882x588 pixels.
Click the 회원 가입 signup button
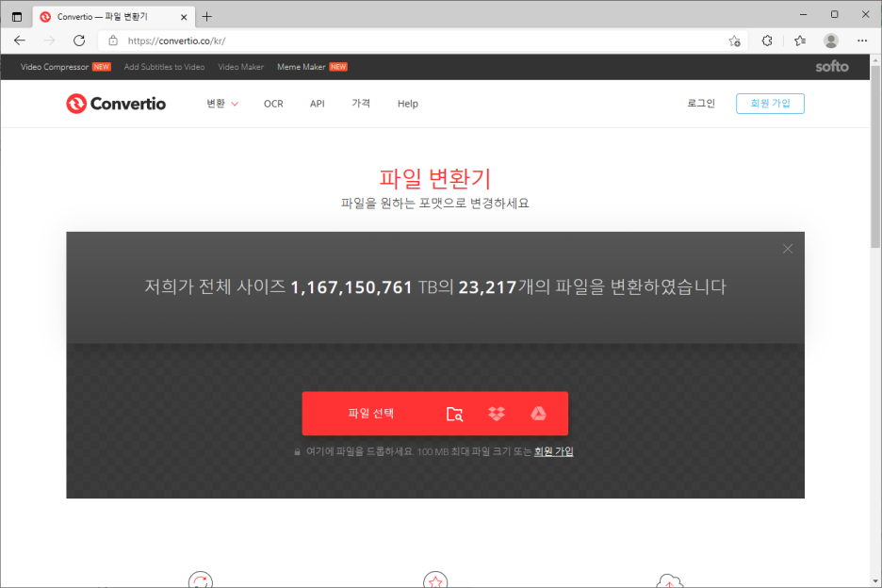click(770, 104)
